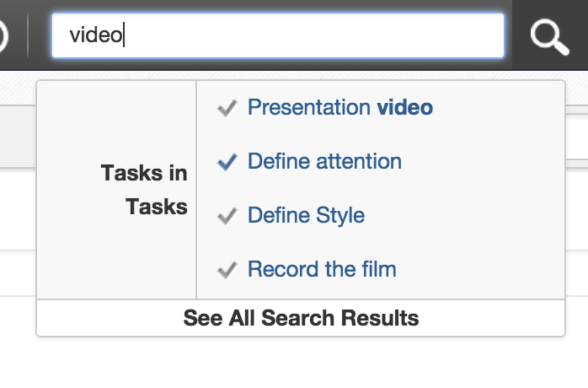Viewport: 588px width, 388px height.
Task: Click the partially visible round icon left of search
Action: click(x=3, y=36)
